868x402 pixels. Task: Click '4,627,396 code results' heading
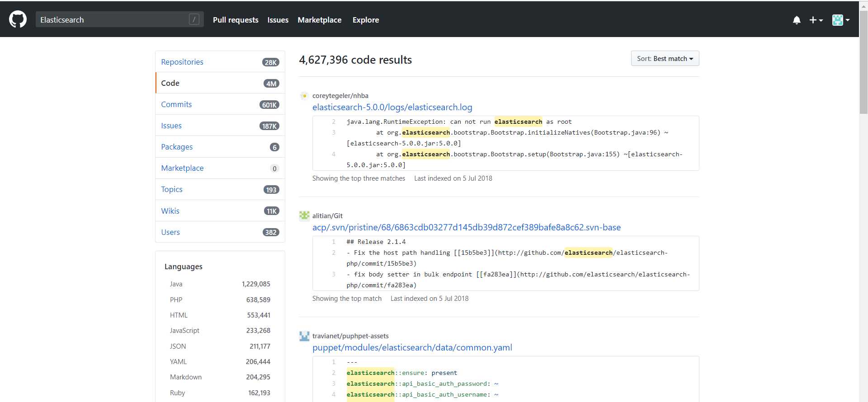click(355, 60)
